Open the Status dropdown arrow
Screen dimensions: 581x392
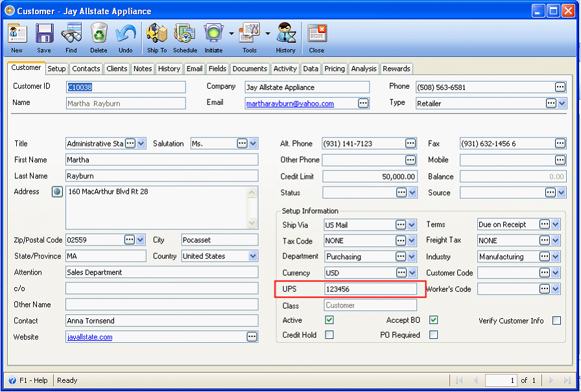(412, 192)
